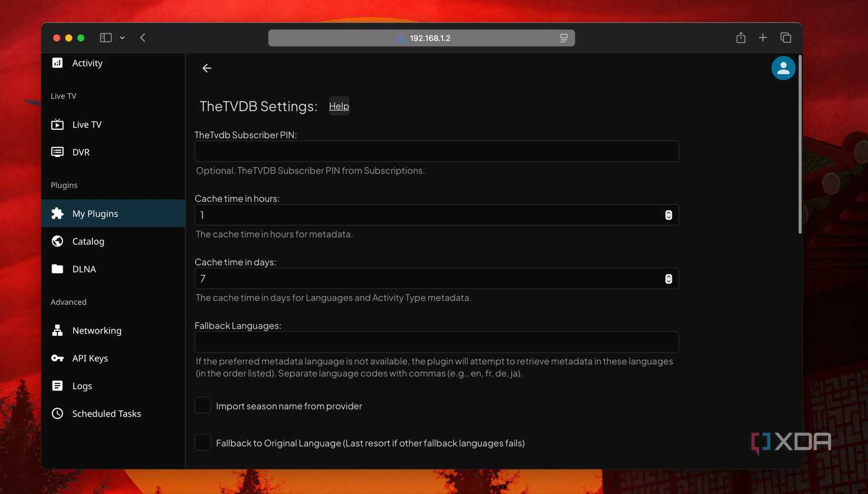This screenshot has height=494, width=868.
Task: Click the Cache time in days field
Action: coord(436,279)
